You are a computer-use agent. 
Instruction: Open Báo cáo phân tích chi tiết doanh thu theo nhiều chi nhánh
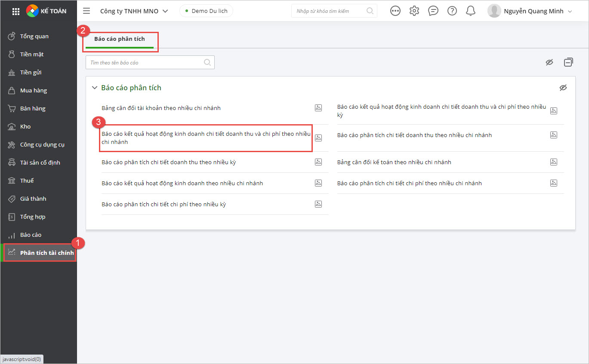[414, 135]
